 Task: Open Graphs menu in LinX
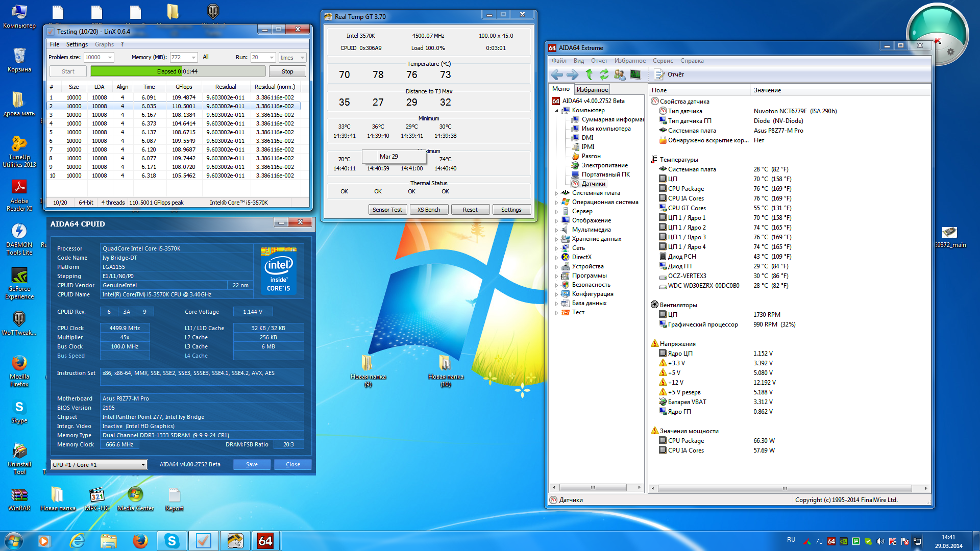[x=104, y=44]
